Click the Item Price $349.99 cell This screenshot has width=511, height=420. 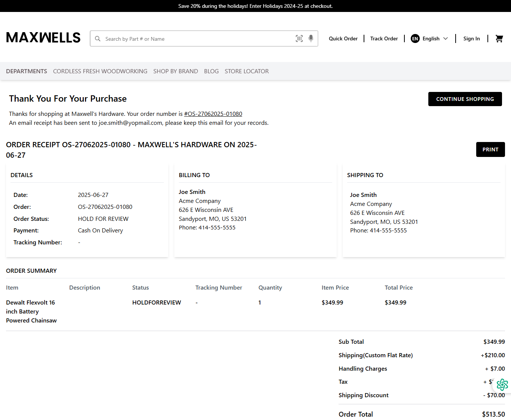click(x=333, y=302)
